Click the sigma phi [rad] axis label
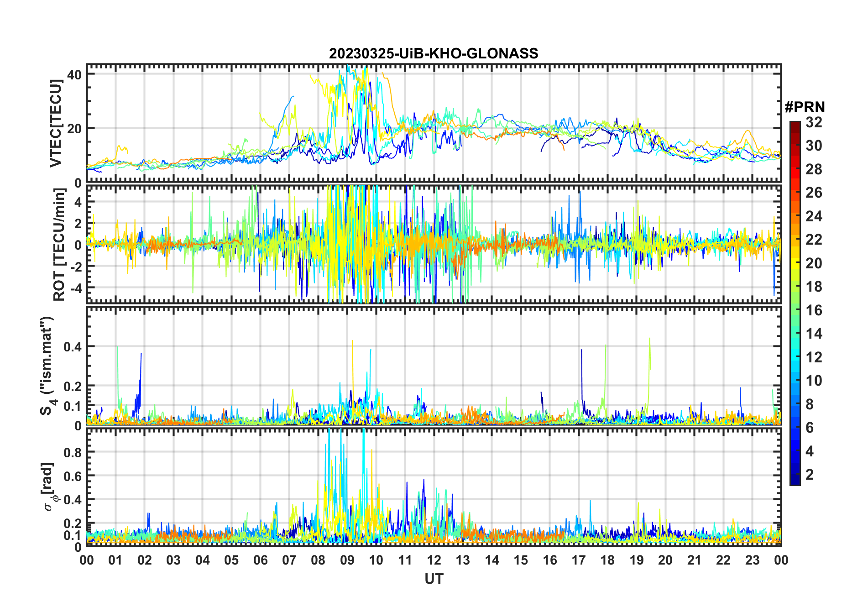Image resolution: width=868 pixels, height=607 pixels. pos(49,487)
